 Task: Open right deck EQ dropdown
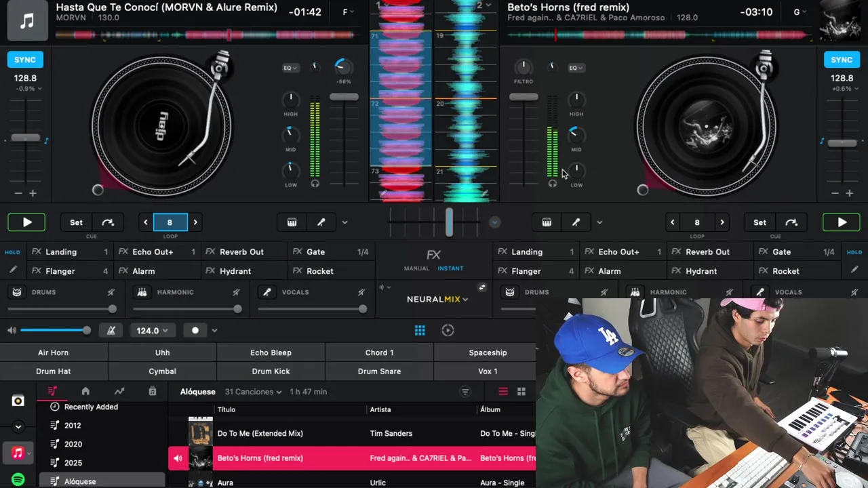point(576,68)
